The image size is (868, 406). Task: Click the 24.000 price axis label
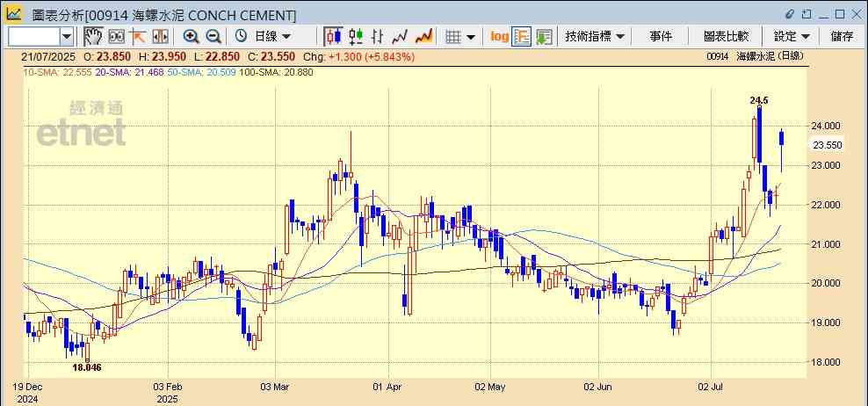tap(827, 126)
